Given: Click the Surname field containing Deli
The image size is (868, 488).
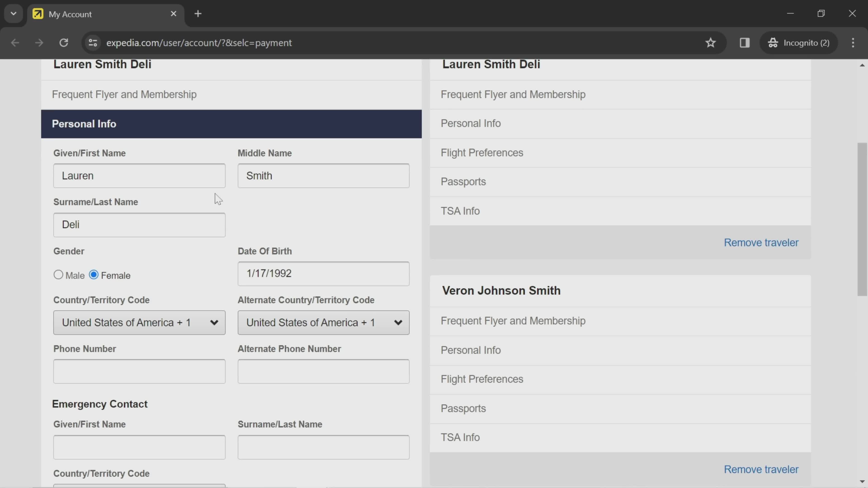Looking at the screenshot, I should [x=139, y=225].
